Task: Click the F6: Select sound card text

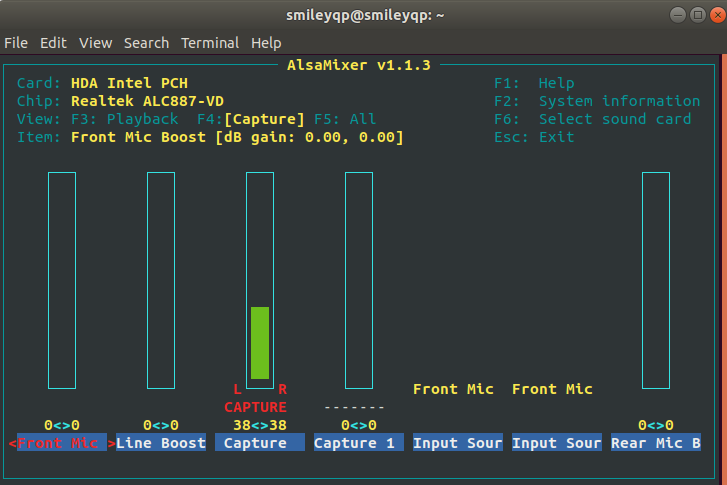Action: tap(593, 119)
